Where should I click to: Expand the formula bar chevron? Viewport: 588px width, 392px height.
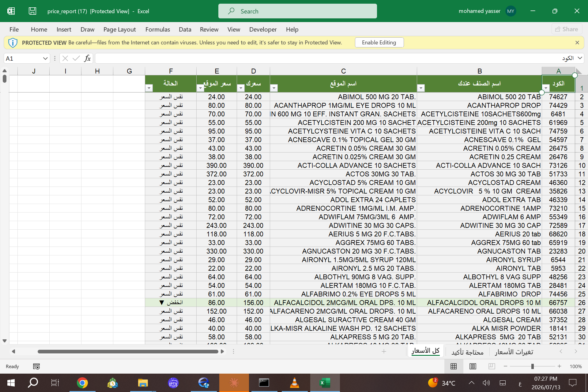pos(580,58)
